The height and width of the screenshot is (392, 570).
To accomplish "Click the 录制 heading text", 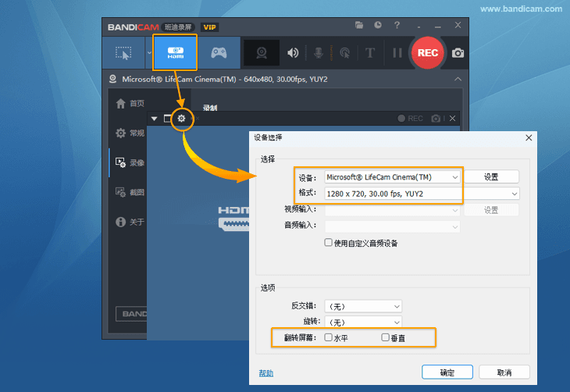I will [x=210, y=108].
